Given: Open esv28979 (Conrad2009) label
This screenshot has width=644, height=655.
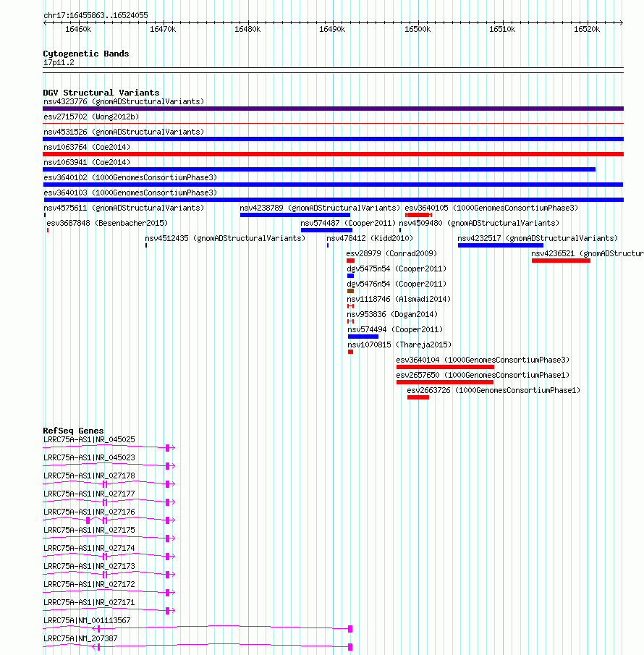Looking at the screenshot, I should (391, 253).
